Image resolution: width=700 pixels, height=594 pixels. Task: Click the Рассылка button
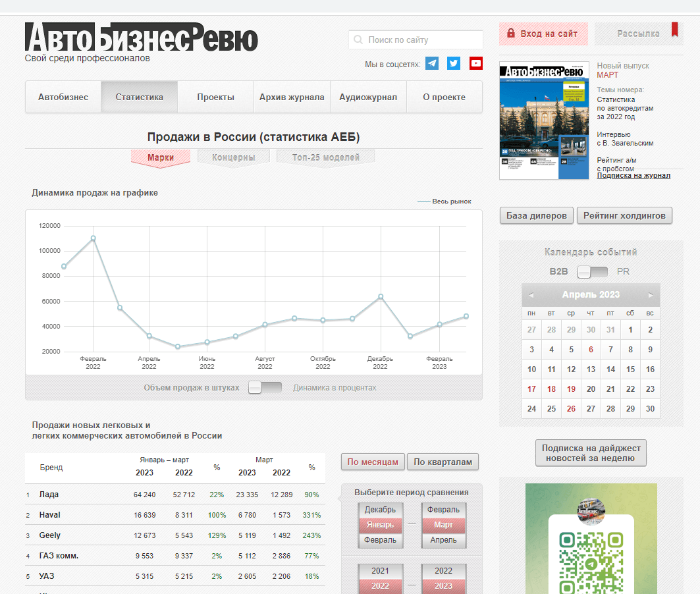[x=638, y=34]
